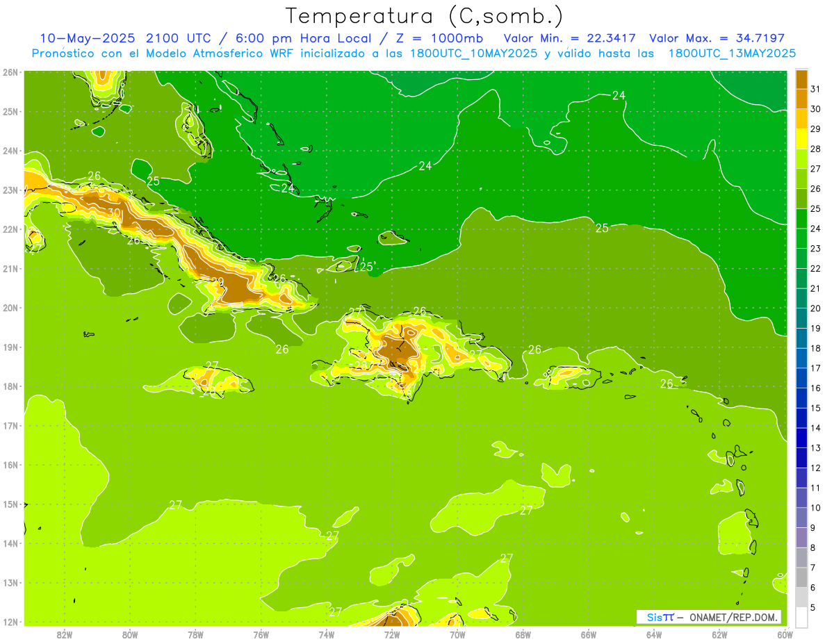Click the 74W longitude axis label
This screenshot has height=644, width=834.
point(327,634)
